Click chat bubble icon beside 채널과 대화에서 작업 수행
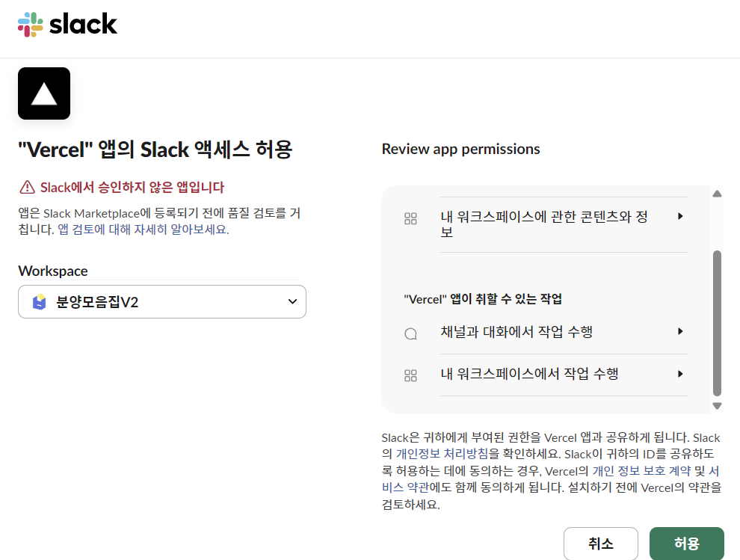This screenshot has height=560, width=740. (x=410, y=333)
